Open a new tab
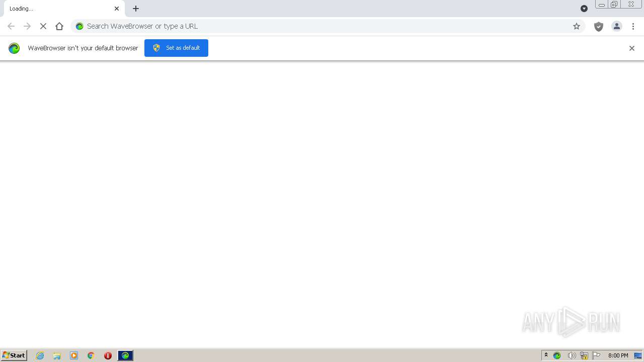Viewport: 644px width, 362px height. [136, 9]
